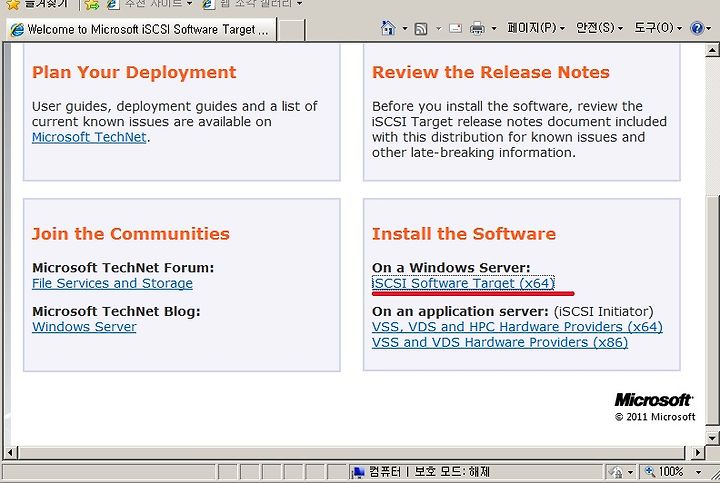This screenshot has width=720, height=483.
Task: Select the Welcome to Microsoft iSCSI Software Target tab
Action: click(x=141, y=30)
